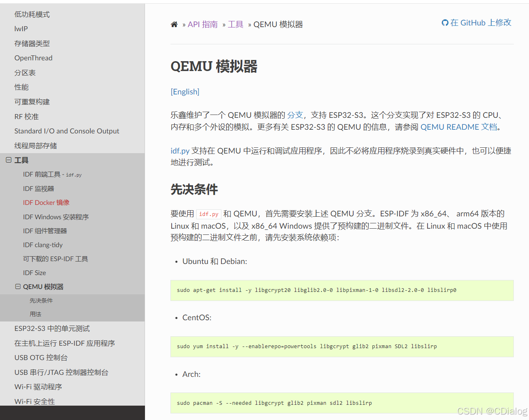This screenshot has width=529, height=420.
Task: Click the Ubuntu apt-get install code block
Action: click(342, 290)
